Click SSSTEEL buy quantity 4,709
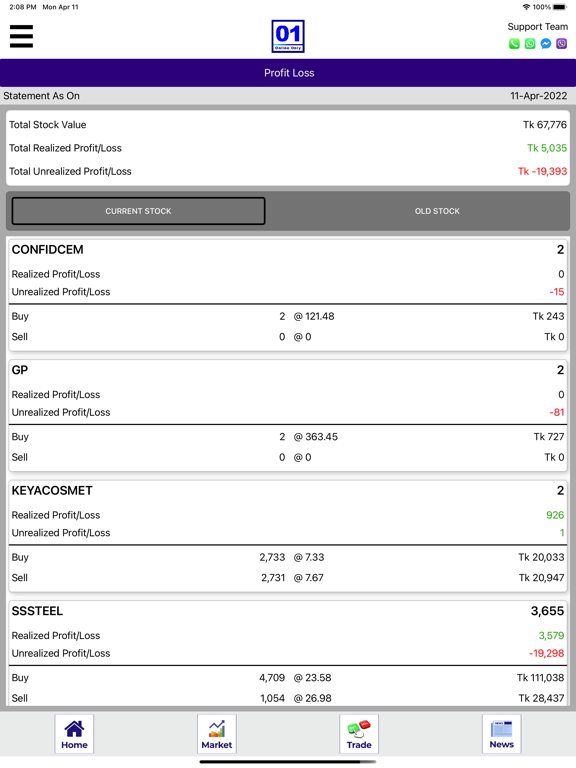Image resolution: width=576 pixels, height=768 pixels. tap(272, 678)
